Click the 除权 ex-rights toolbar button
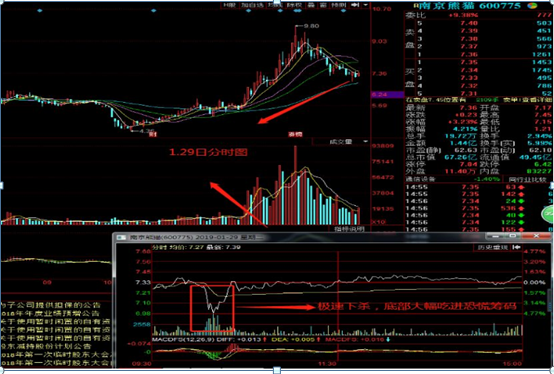The image size is (554, 374). [x=294, y=5]
